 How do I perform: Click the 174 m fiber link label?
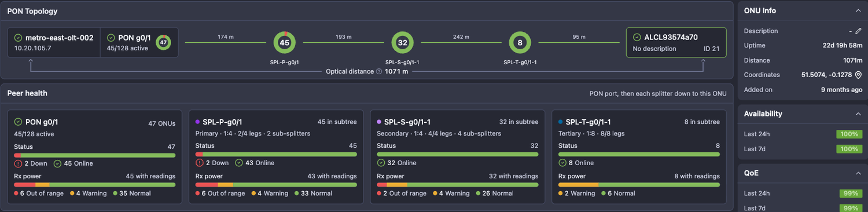(226, 37)
